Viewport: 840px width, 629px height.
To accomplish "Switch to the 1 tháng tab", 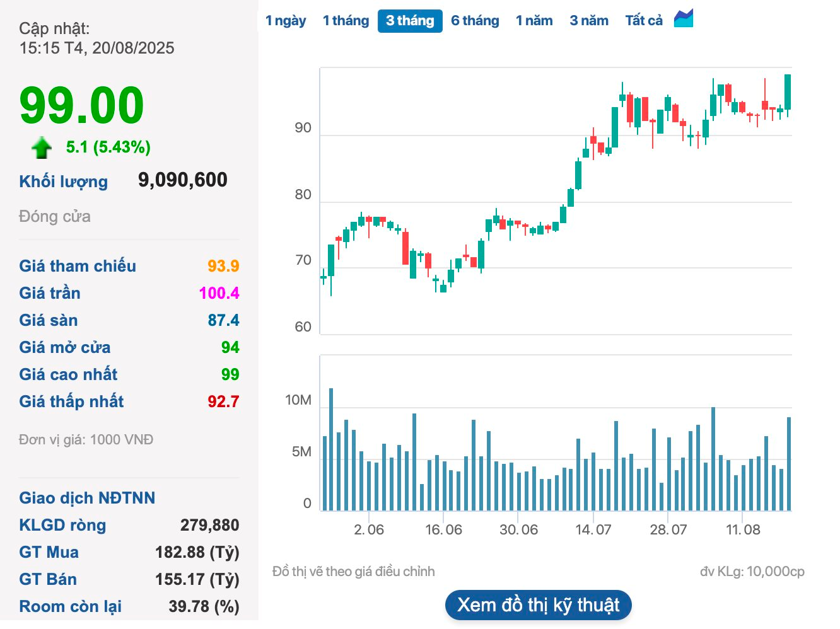I will (x=346, y=21).
